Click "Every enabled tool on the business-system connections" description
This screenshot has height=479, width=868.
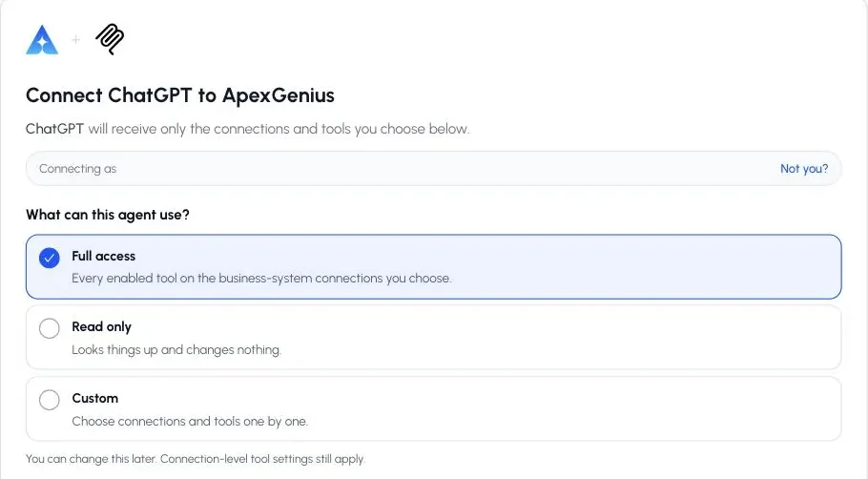click(261, 278)
